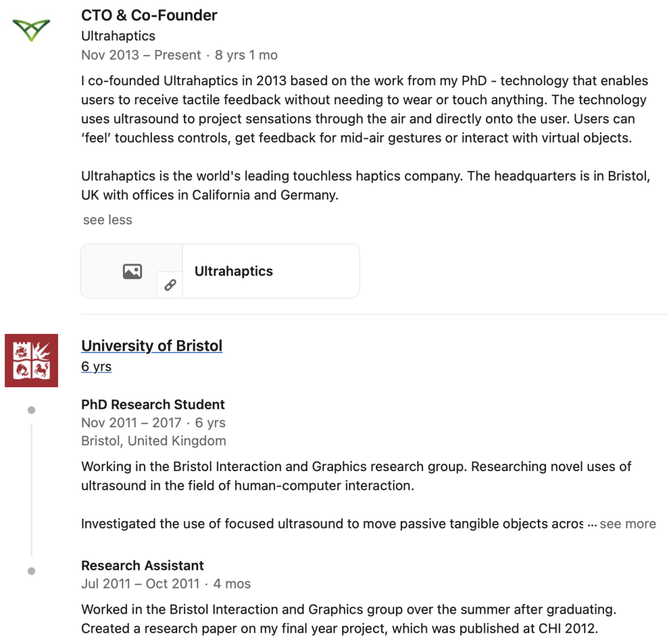This screenshot has height=644, width=667.
Task: Open the University of Bristol link
Action: click(x=152, y=346)
